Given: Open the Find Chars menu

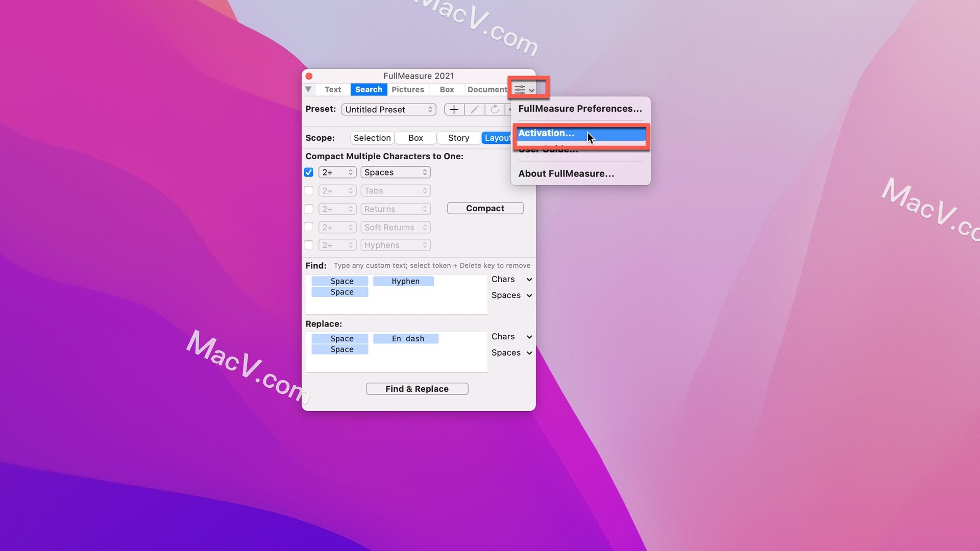Looking at the screenshot, I should click(512, 280).
